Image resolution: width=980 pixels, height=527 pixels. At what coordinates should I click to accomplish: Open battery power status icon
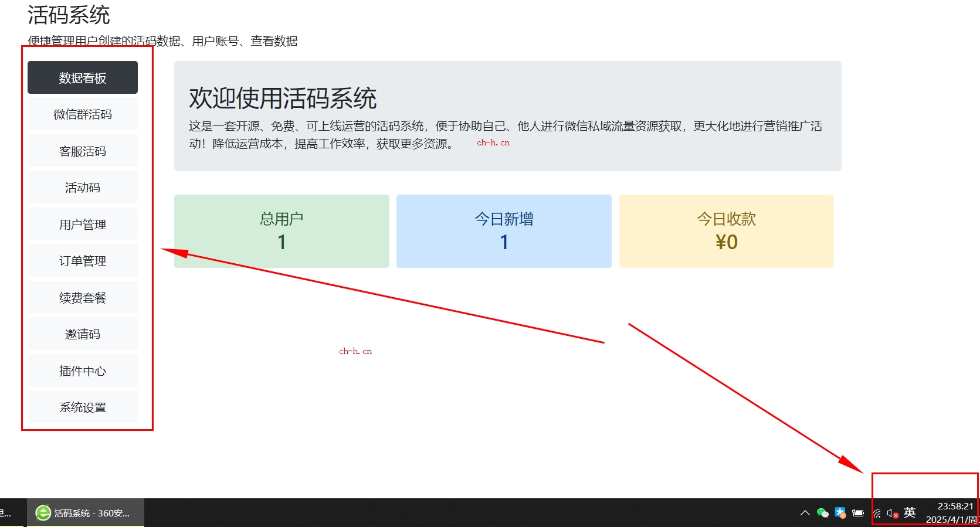point(858,513)
